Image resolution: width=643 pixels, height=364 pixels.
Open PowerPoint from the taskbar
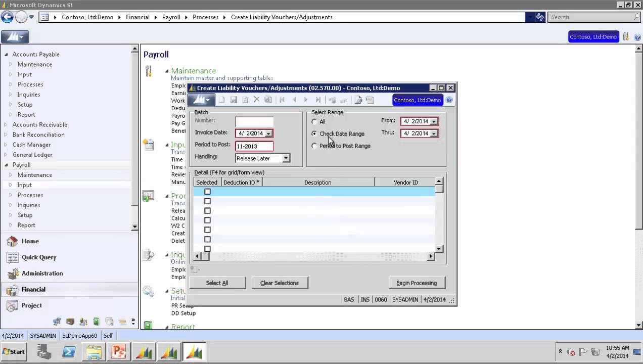[x=119, y=352]
